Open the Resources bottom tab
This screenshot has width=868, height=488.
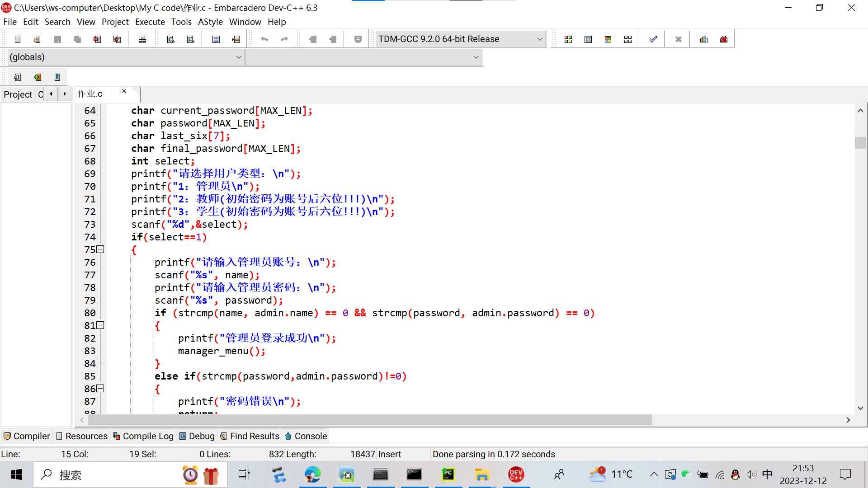pyautogui.click(x=82, y=436)
